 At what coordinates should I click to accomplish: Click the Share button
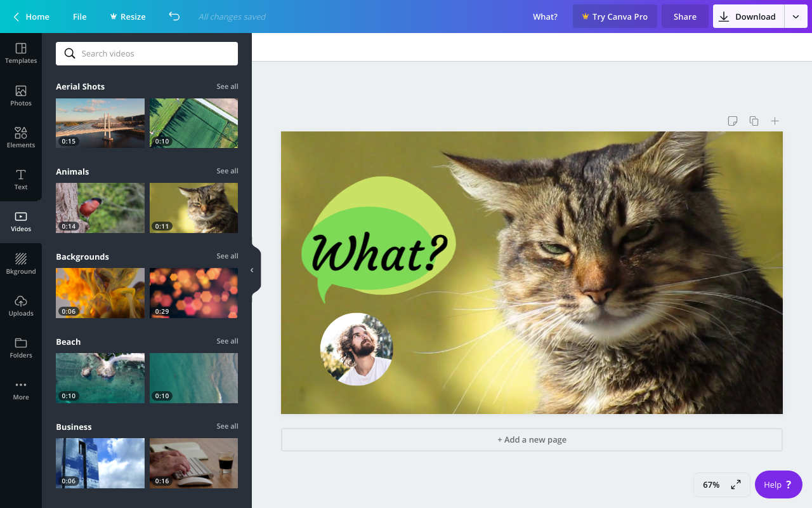tap(684, 17)
